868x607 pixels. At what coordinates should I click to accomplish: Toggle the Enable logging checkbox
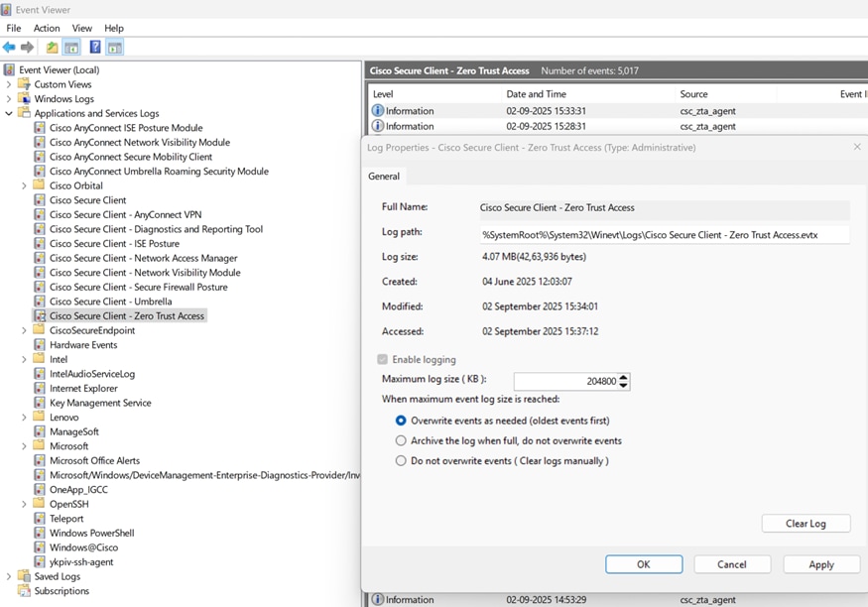pyautogui.click(x=382, y=360)
